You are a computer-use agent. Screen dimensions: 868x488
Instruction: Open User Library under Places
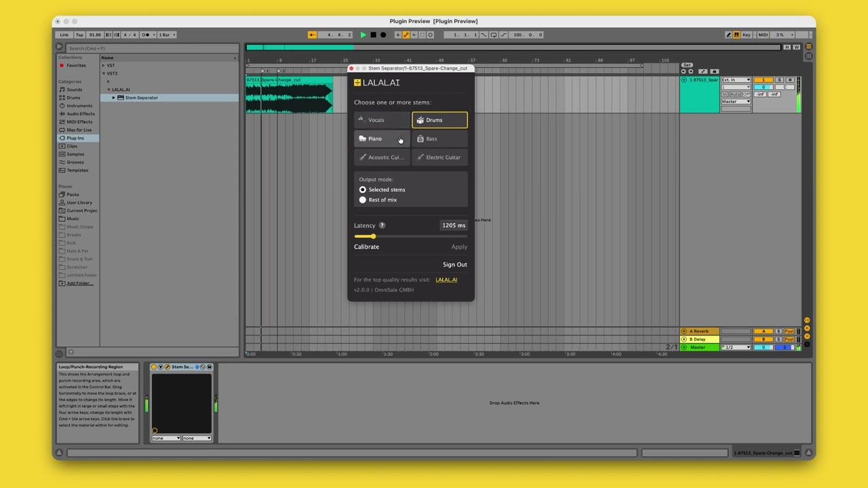(x=79, y=203)
